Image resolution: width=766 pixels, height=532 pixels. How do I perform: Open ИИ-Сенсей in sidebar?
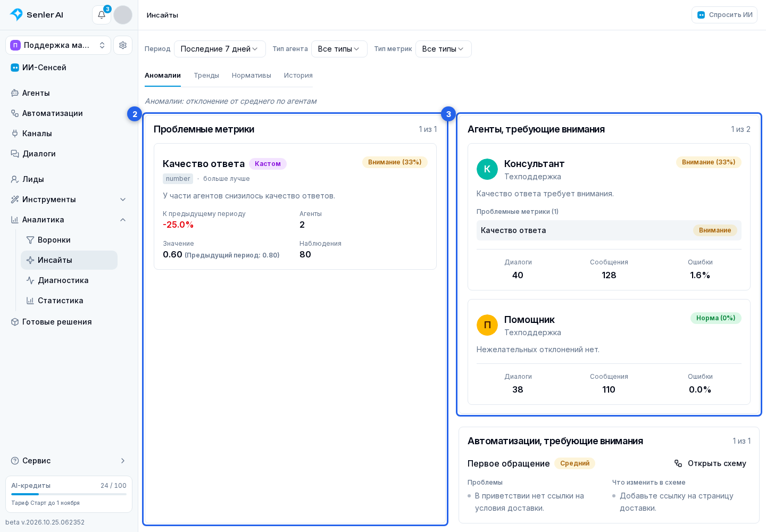point(69,68)
